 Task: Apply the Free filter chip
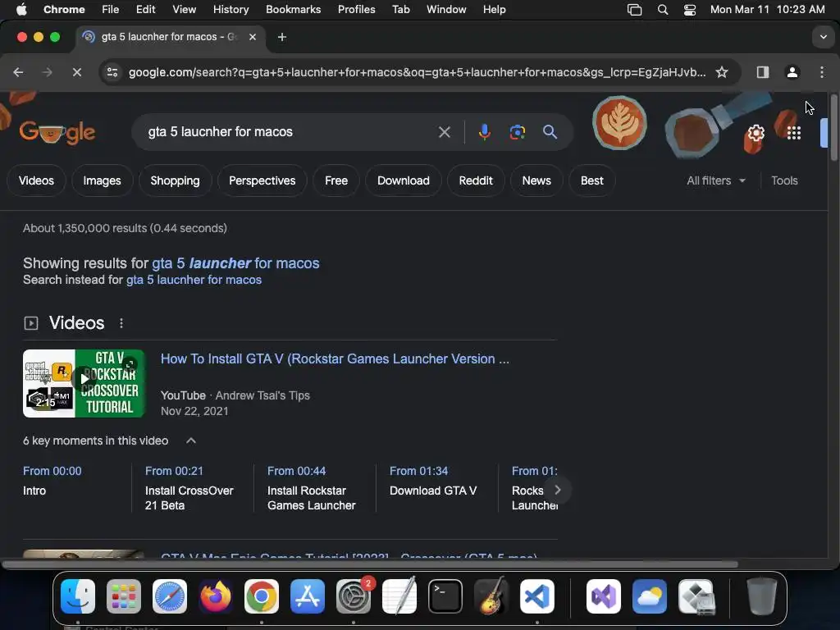coord(336,180)
